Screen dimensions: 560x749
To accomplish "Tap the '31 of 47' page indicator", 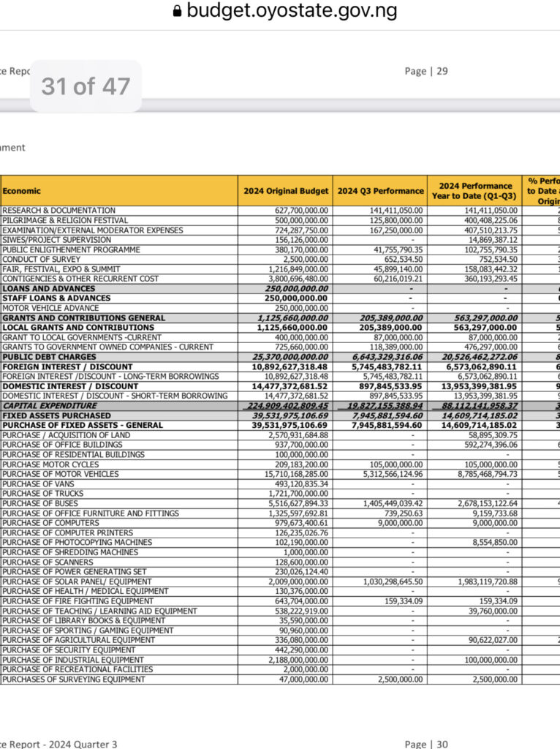I will [x=86, y=86].
